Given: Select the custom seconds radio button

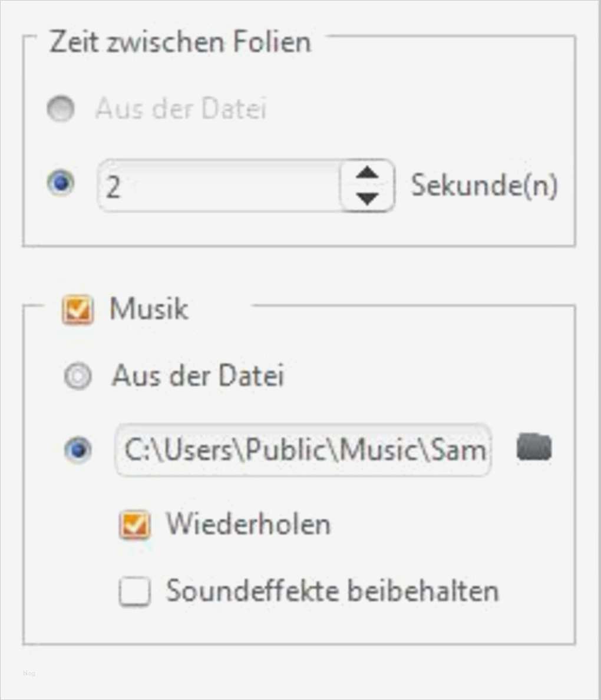Looking at the screenshot, I should (61, 183).
